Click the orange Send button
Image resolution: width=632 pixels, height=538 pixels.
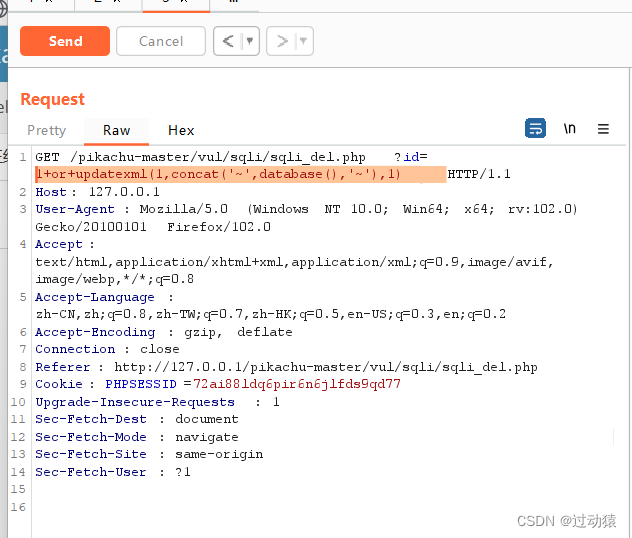point(65,41)
